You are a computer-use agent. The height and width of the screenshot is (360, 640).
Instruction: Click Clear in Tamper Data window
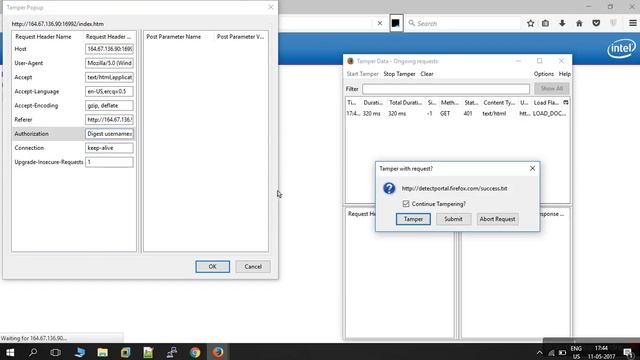click(427, 74)
